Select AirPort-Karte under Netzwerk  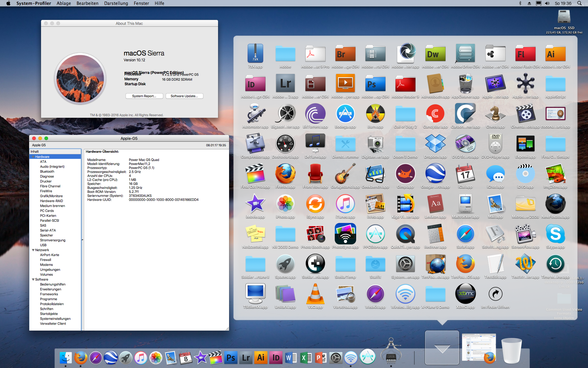(x=50, y=255)
